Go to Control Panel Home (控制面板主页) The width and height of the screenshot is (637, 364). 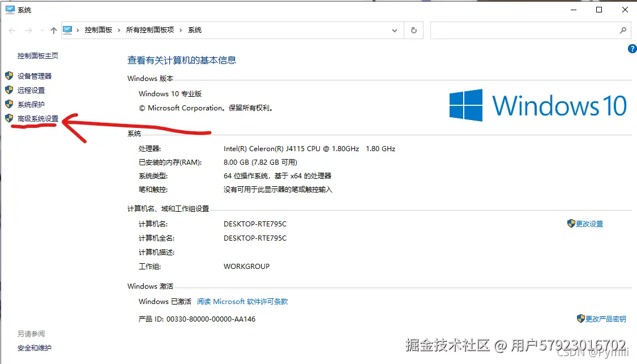coord(38,55)
